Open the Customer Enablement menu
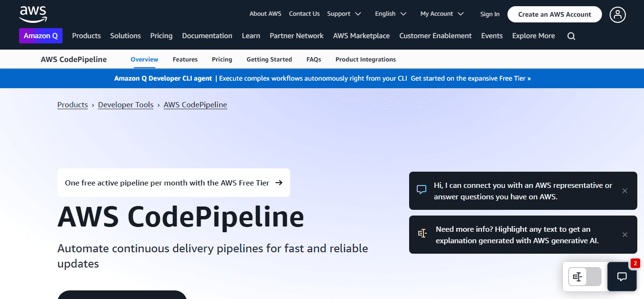Viewport: 644px width, 299px height. click(435, 36)
